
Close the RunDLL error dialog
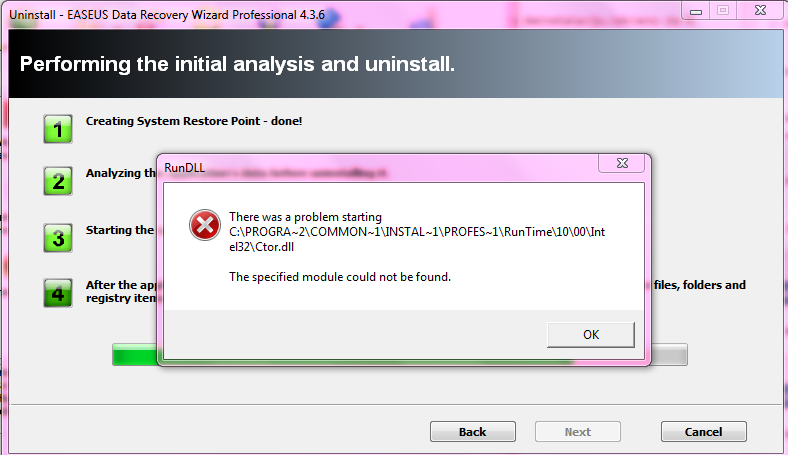[x=622, y=163]
